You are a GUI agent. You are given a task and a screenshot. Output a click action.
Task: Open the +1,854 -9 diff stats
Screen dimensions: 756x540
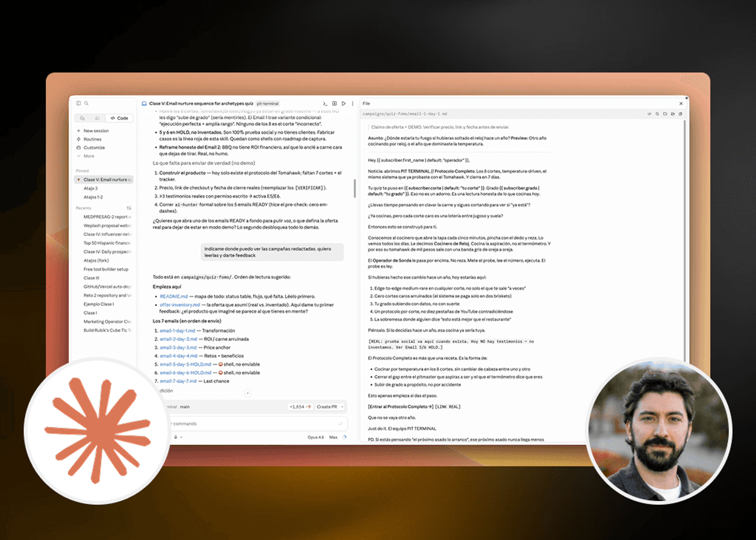(x=300, y=407)
